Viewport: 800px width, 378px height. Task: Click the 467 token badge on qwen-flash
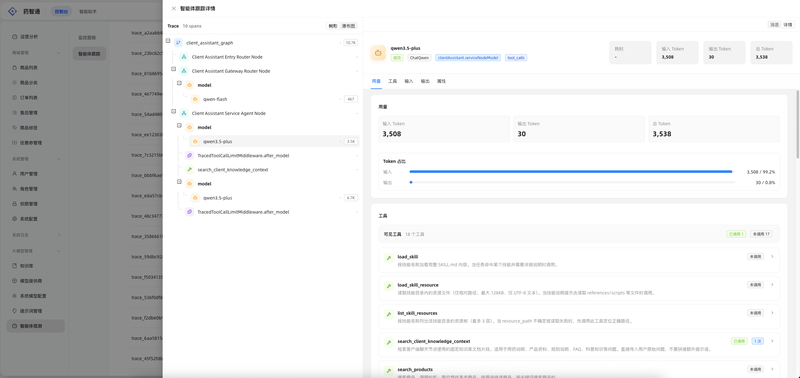pos(351,99)
